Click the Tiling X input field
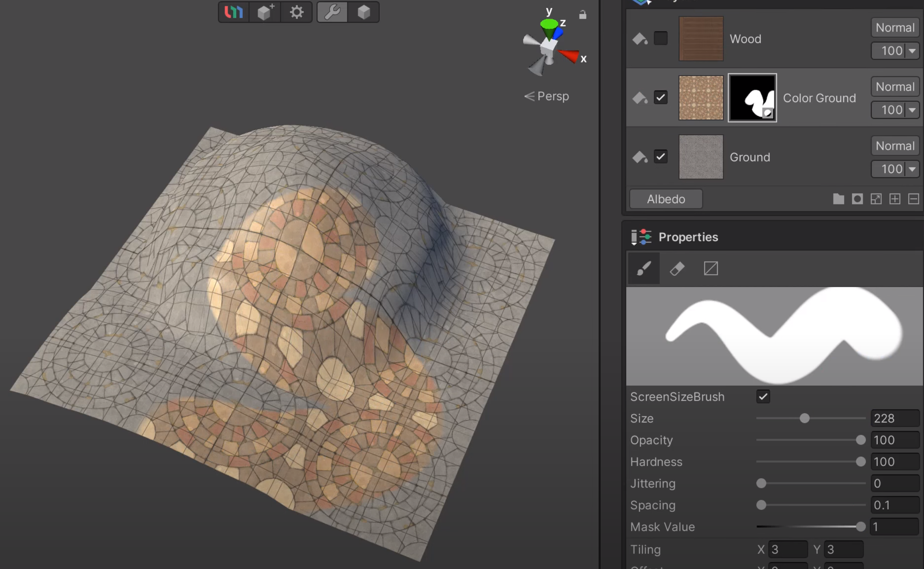 click(x=788, y=550)
